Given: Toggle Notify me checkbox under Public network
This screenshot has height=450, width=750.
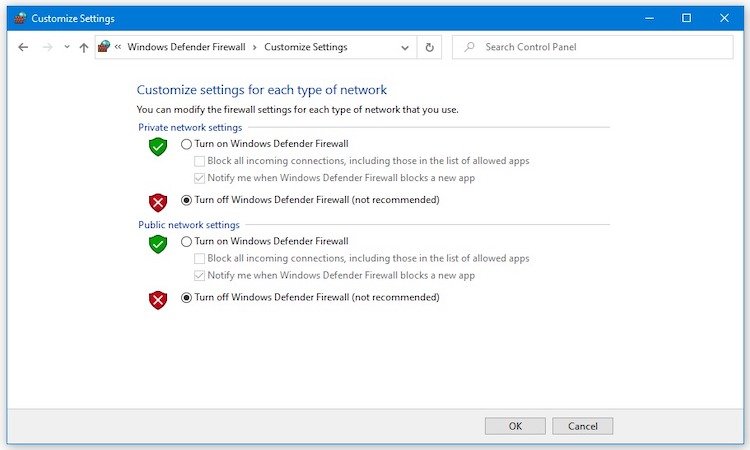Looking at the screenshot, I should 199,276.
